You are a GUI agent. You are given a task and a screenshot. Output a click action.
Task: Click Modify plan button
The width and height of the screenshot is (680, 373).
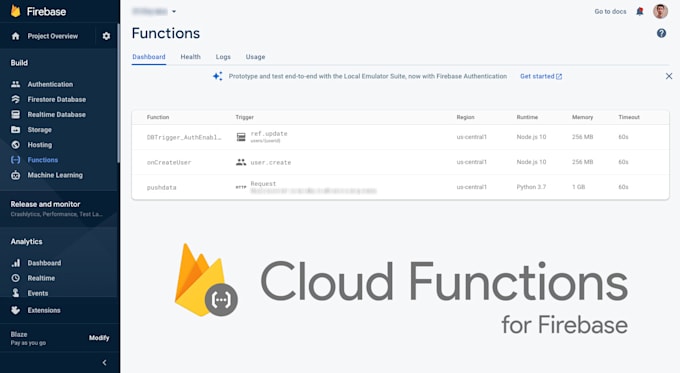(99, 338)
